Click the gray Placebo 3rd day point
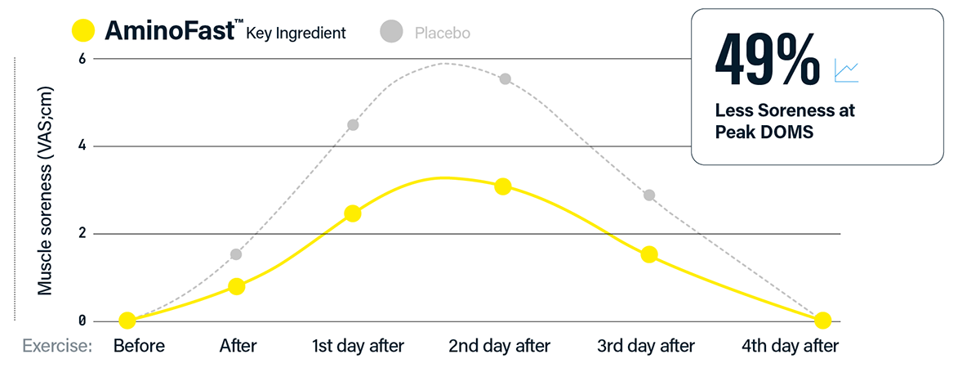Screen dimensions: 980x368 [649, 195]
